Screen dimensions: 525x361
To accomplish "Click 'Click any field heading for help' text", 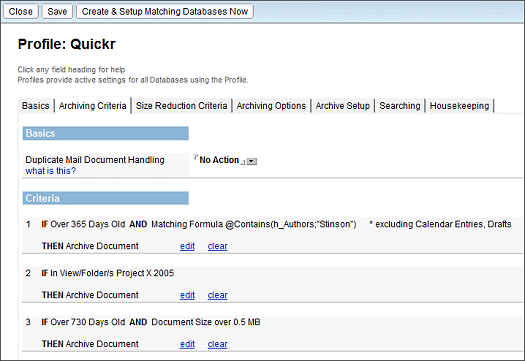I will click(x=71, y=70).
